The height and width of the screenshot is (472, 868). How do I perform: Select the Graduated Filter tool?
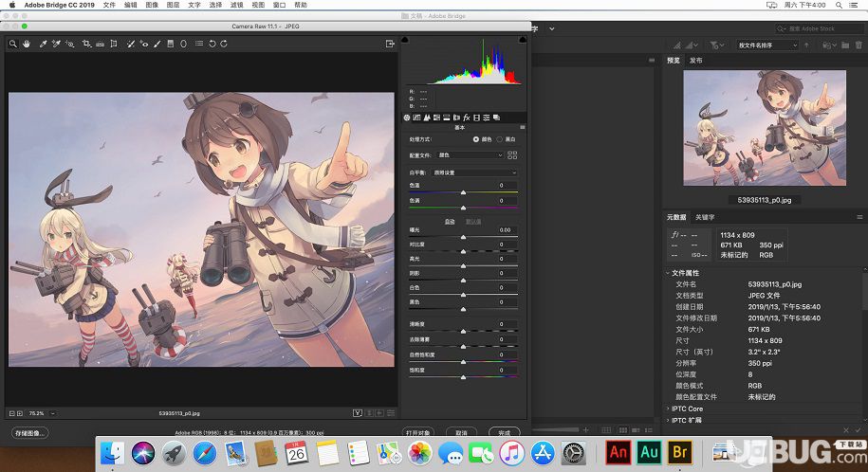click(x=171, y=44)
